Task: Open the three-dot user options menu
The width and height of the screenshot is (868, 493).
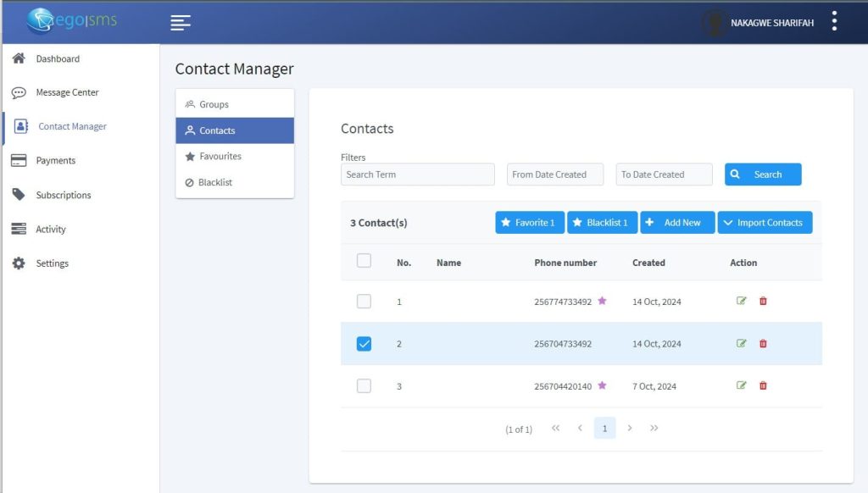Action: point(834,22)
